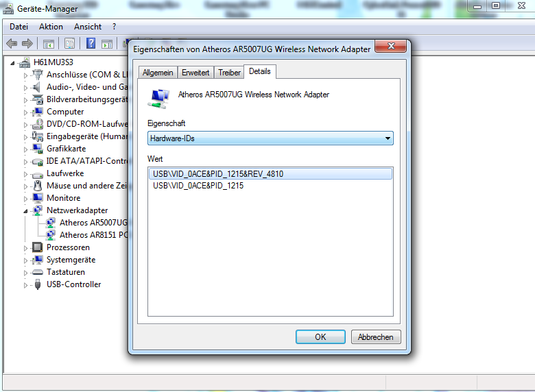Open the Aktion menu
Screen dimensions: 535x392
tap(51, 27)
